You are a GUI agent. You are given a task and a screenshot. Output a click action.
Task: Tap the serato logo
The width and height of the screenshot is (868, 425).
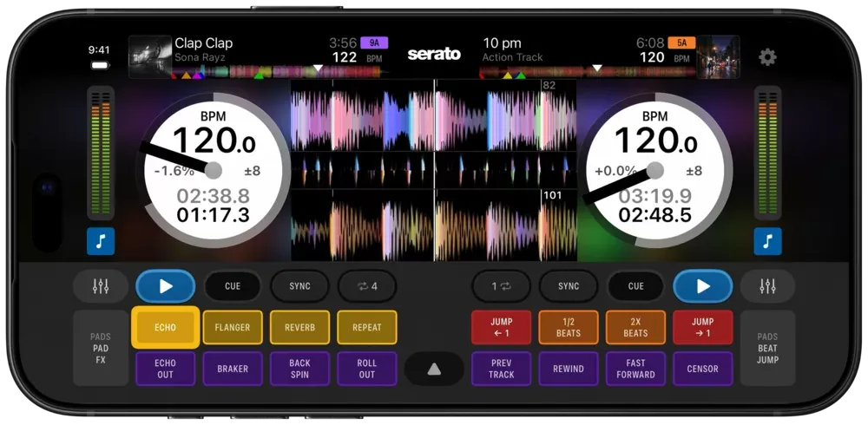tap(434, 55)
